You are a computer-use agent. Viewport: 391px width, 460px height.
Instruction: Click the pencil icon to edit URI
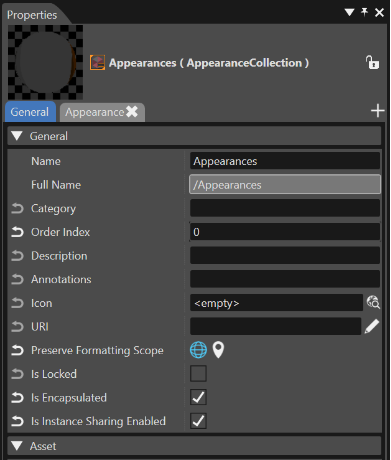click(x=372, y=326)
